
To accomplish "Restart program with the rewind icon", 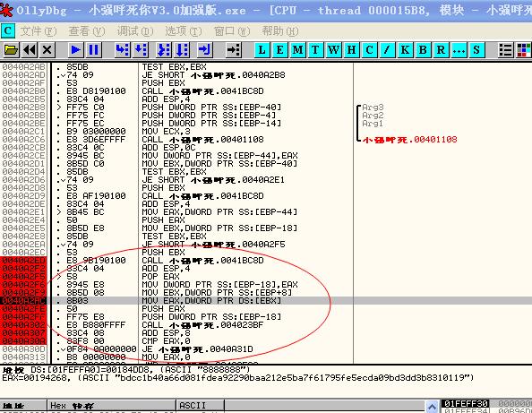I will click(30, 50).
